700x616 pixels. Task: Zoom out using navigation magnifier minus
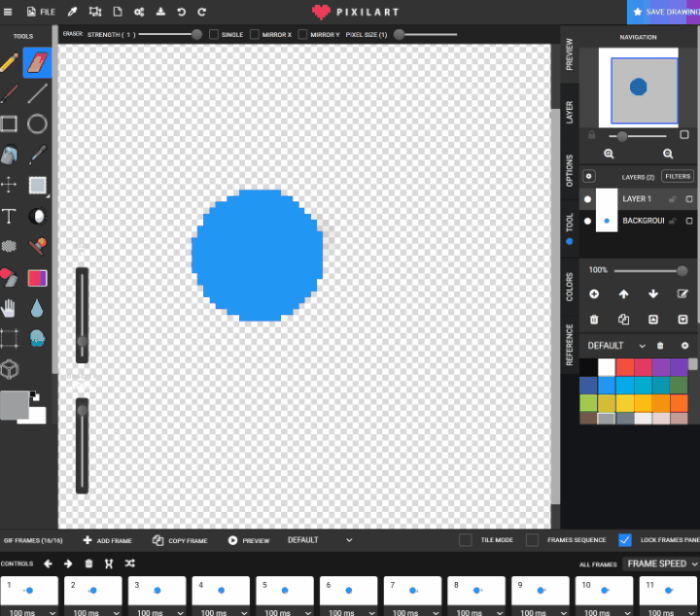point(668,154)
